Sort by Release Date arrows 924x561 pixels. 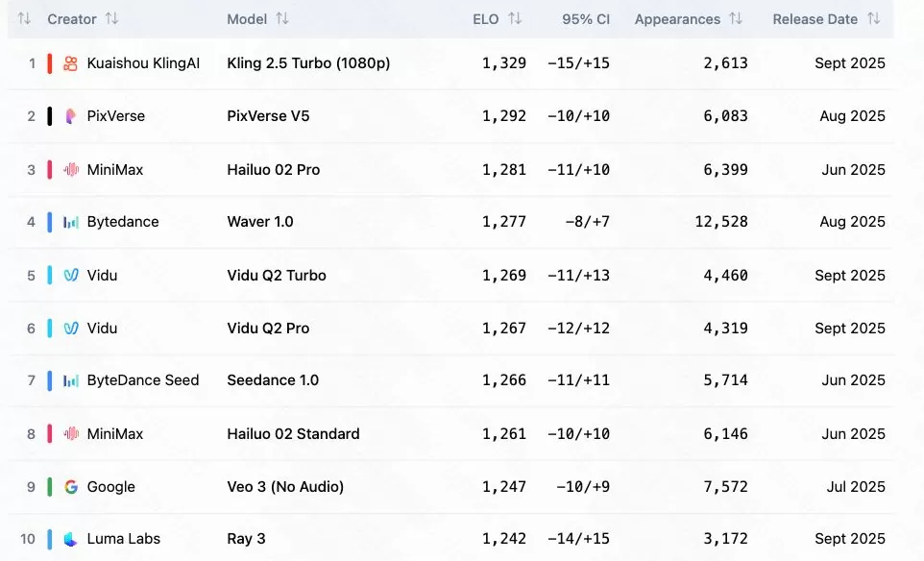click(873, 19)
